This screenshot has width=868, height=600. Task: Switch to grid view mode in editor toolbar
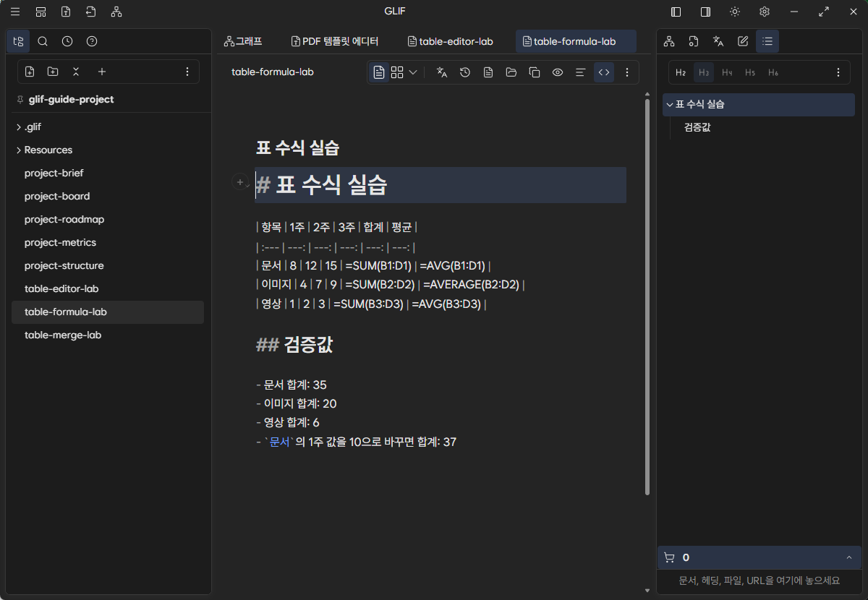pos(397,72)
